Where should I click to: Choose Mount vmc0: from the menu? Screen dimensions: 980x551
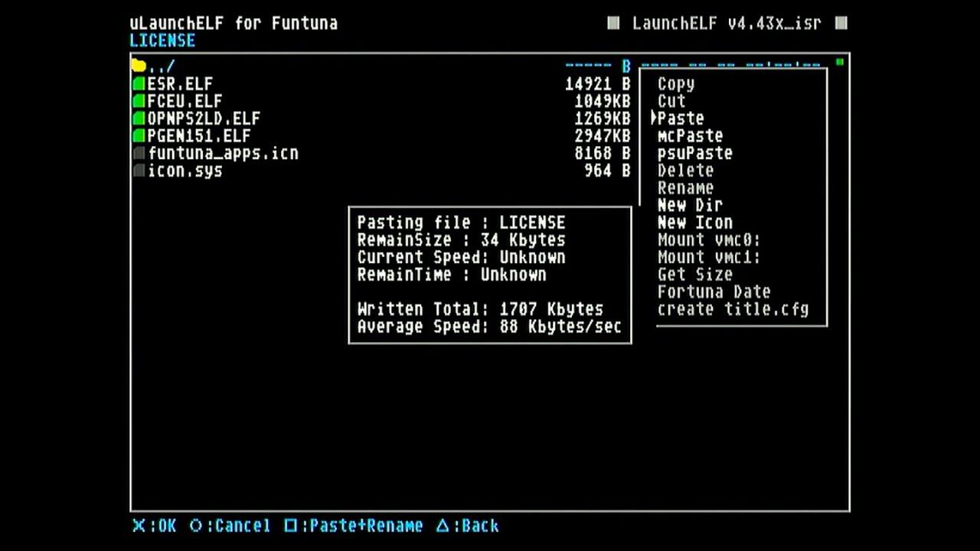(x=709, y=240)
